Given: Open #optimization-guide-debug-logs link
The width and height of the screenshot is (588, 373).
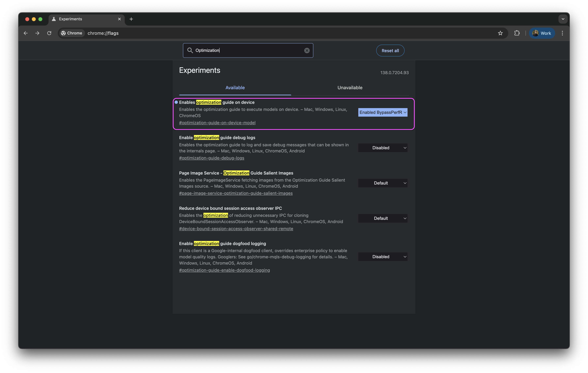Looking at the screenshot, I should click(x=212, y=158).
